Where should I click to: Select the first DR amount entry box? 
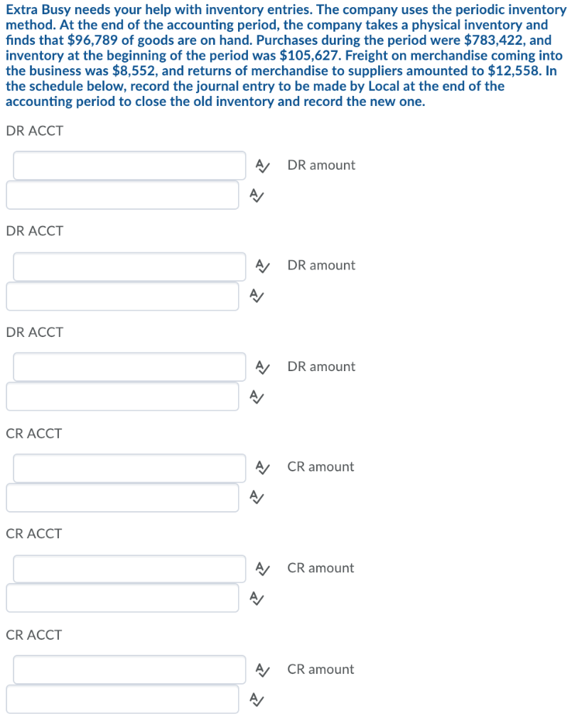click(x=122, y=195)
